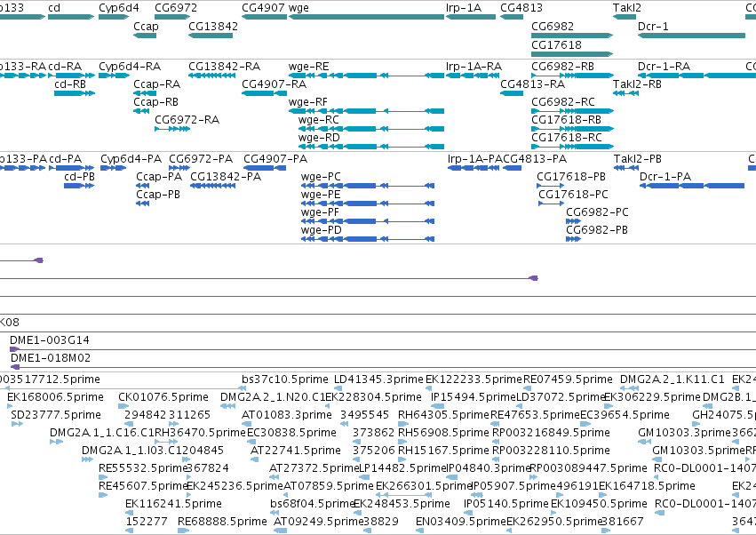756x535 pixels.
Task: Click transcript CG17618-RC
Action: pyautogui.click(x=572, y=148)
